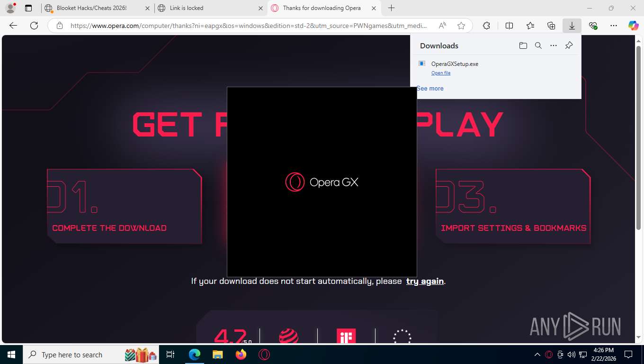
Task: Open Browser essentials heart icon
Action: click(x=593, y=26)
